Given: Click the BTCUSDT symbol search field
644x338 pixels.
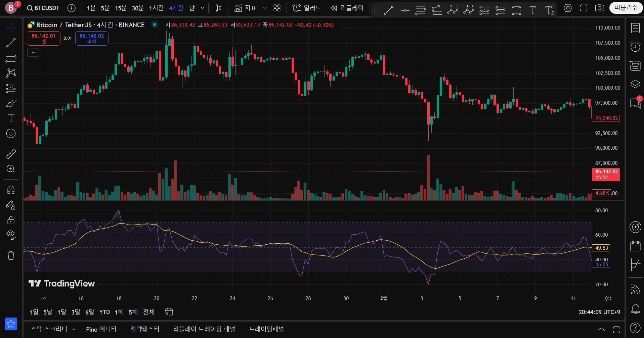Looking at the screenshot, I should [44, 8].
